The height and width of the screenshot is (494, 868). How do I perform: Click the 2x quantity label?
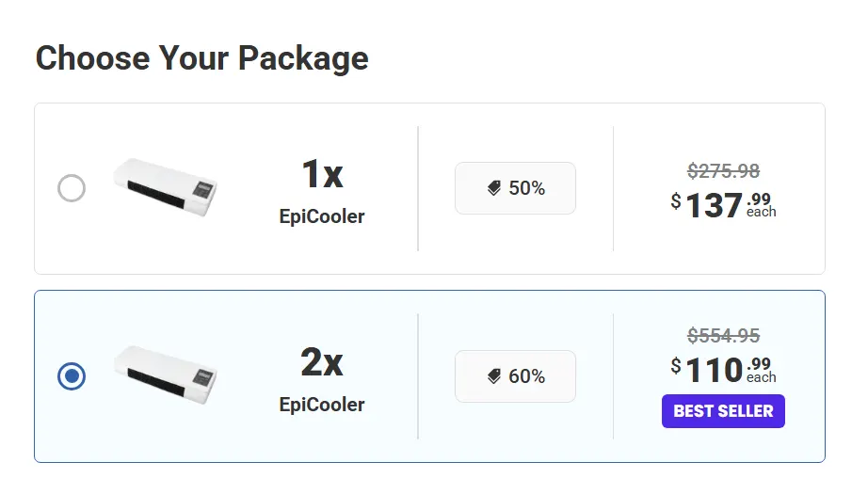point(322,363)
